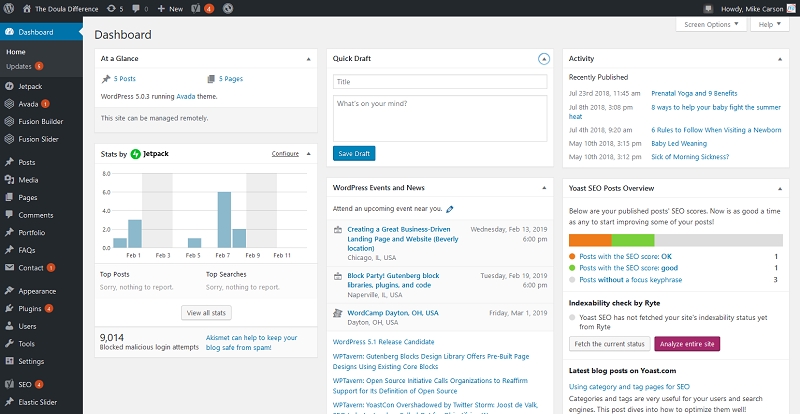
Task: Toggle the At a Glance panel arrow
Action: click(x=308, y=59)
